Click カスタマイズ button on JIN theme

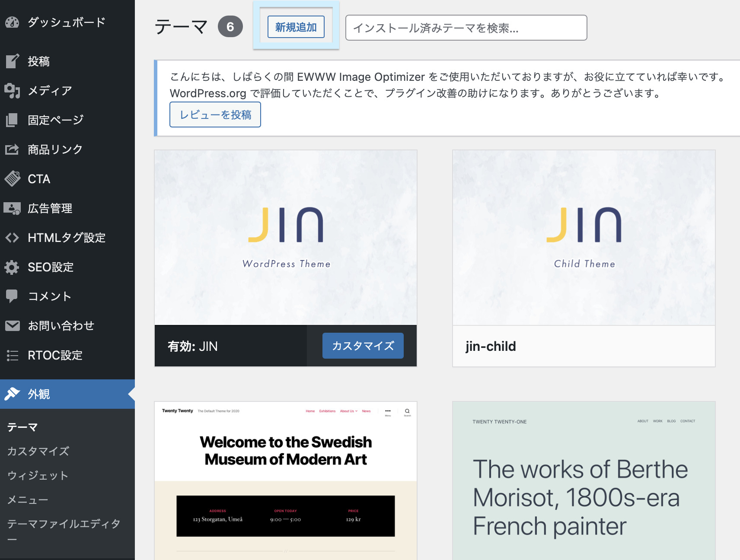(363, 346)
